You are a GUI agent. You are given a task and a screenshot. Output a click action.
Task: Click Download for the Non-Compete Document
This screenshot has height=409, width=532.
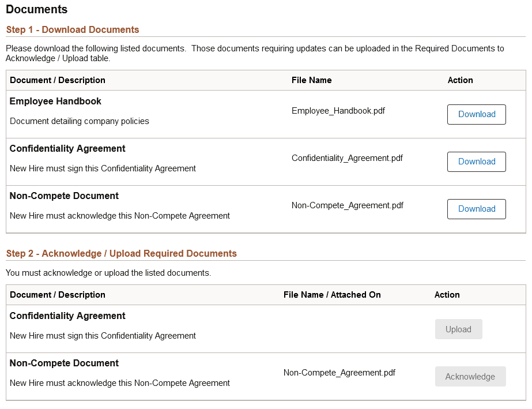coord(476,209)
